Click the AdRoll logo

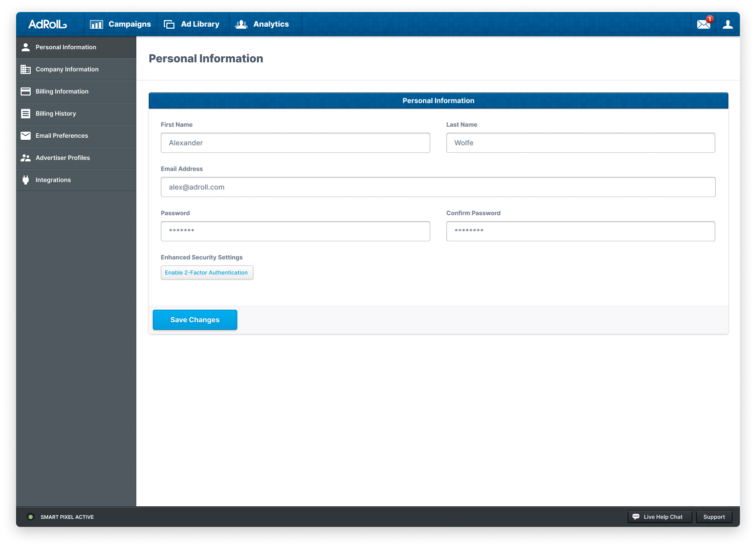(47, 24)
